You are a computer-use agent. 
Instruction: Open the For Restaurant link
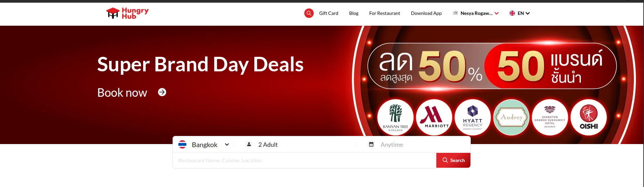[385, 13]
